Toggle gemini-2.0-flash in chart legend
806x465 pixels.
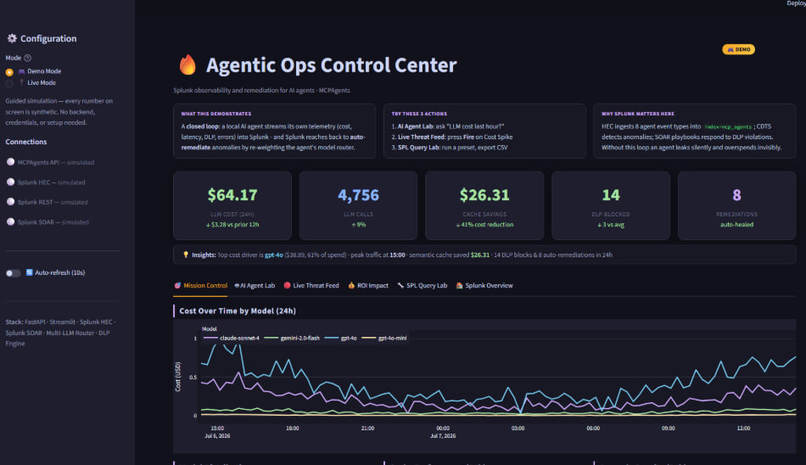[292, 338]
